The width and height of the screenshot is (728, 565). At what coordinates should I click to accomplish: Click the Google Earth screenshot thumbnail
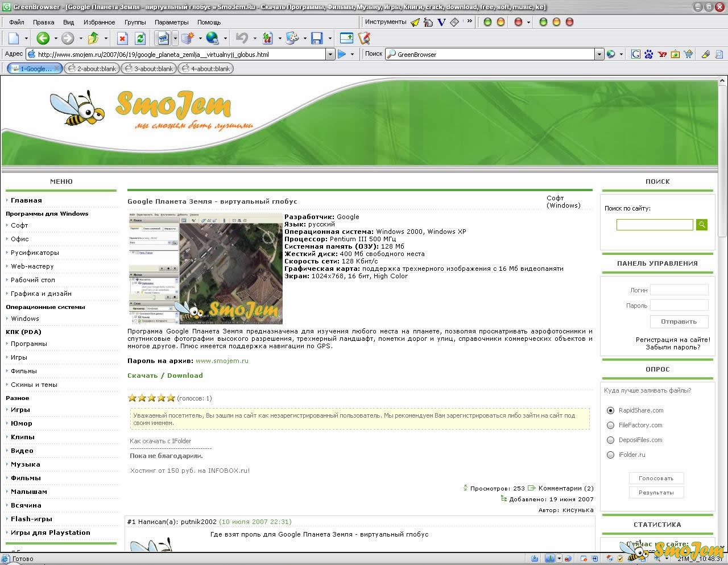click(x=205, y=269)
